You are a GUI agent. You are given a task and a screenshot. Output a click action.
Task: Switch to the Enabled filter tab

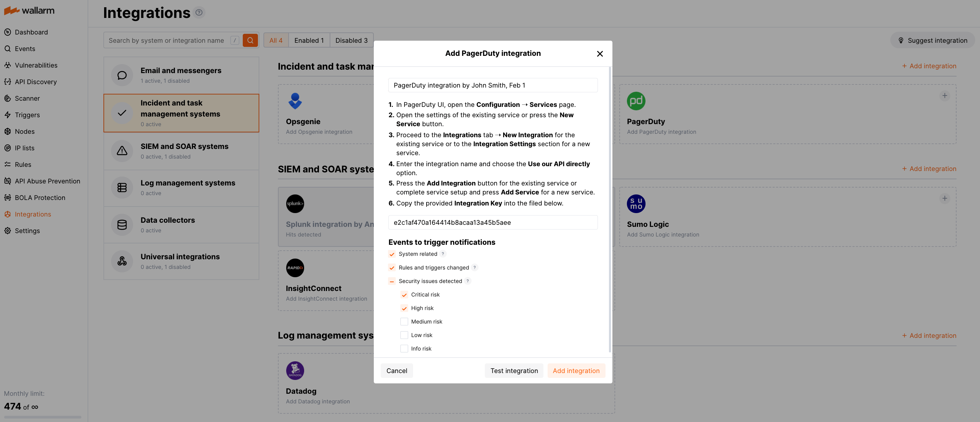point(309,40)
